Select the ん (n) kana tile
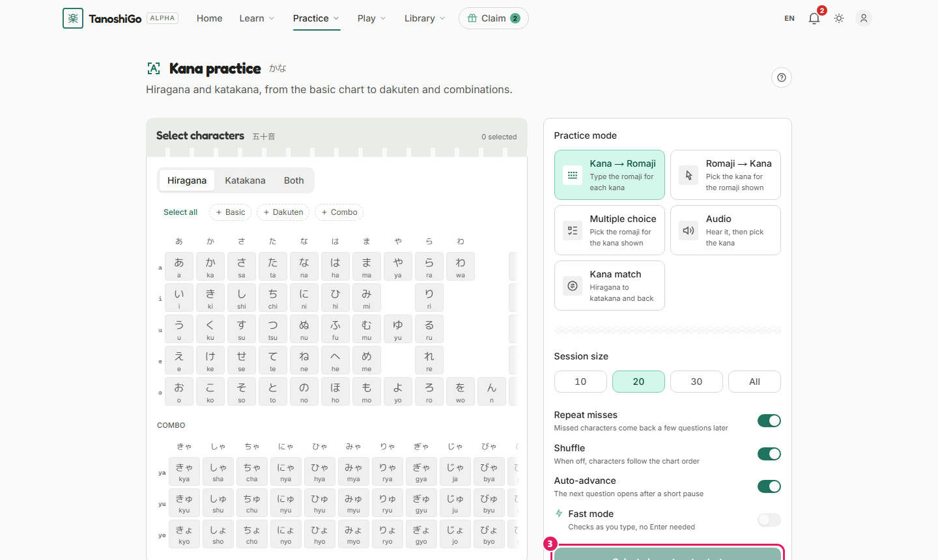938x560 pixels. [492, 391]
